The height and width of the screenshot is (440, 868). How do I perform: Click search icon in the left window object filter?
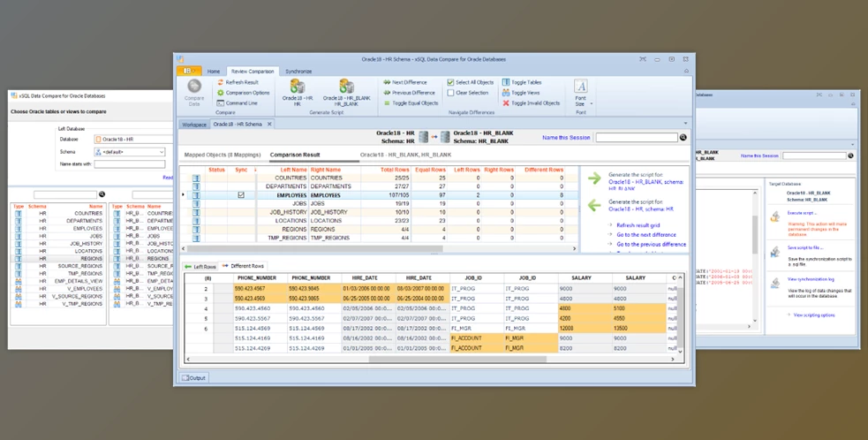(102, 194)
